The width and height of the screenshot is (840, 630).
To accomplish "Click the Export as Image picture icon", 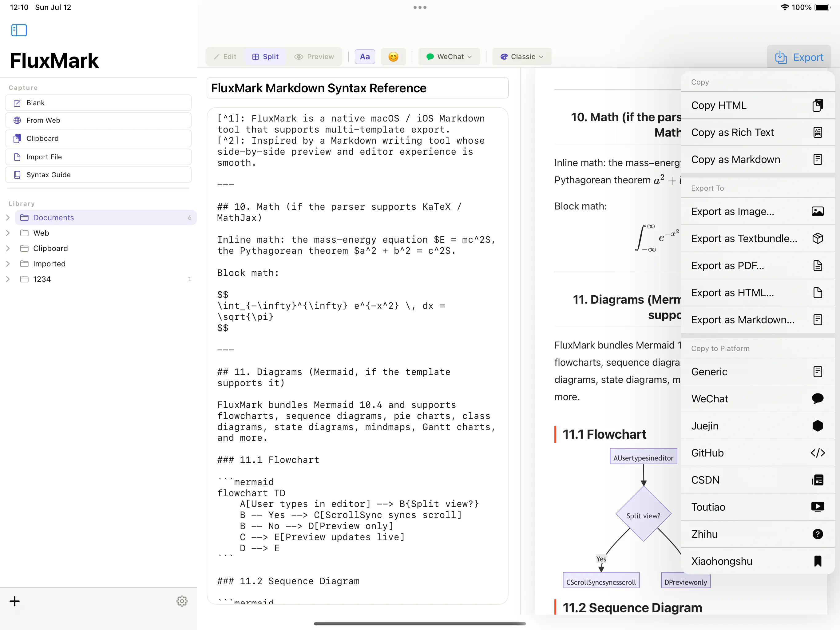I will 818,211.
